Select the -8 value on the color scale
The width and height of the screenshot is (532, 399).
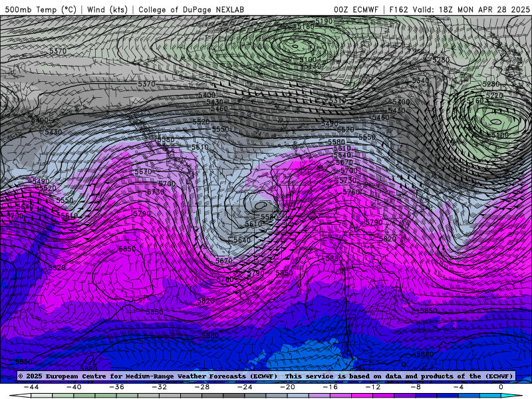point(416,387)
